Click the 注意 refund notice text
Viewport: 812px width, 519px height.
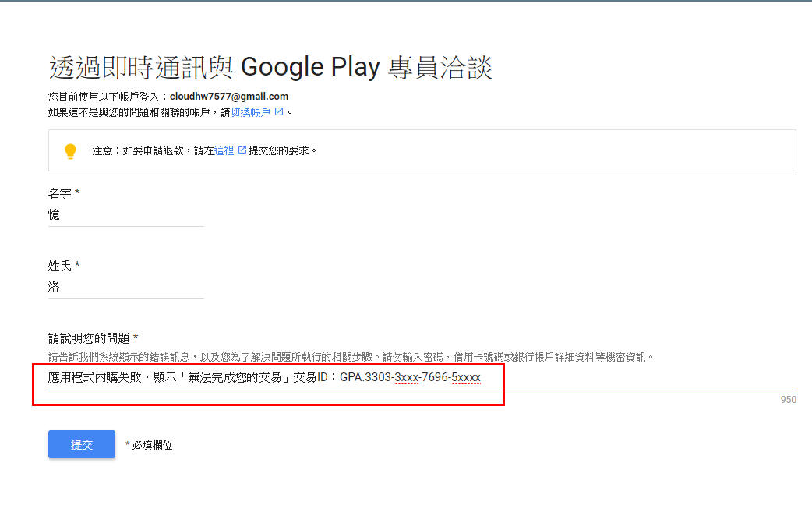tap(204, 150)
